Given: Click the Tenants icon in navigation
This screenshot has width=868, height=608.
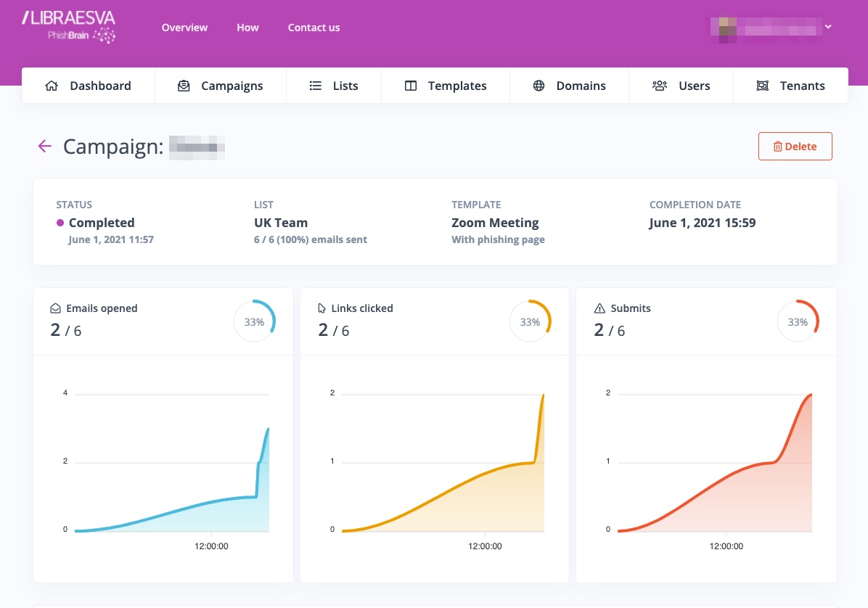Looking at the screenshot, I should pos(762,86).
